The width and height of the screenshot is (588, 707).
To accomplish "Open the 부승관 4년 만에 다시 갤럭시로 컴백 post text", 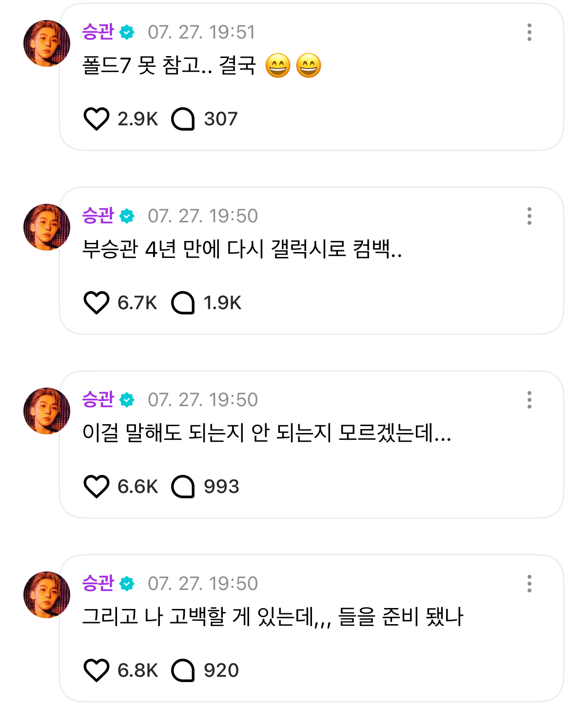I will pyautogui.click(x=242, y=250).
